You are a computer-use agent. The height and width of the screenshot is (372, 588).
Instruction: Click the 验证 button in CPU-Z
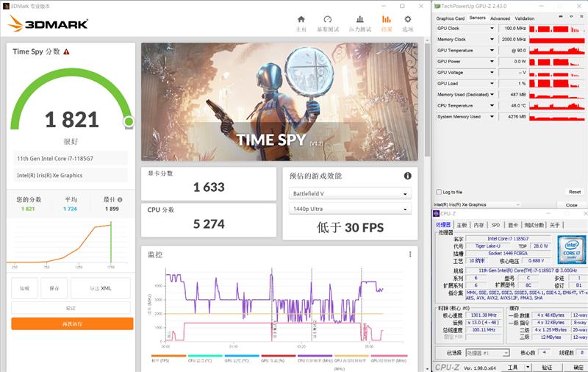[x=547, y=367]
